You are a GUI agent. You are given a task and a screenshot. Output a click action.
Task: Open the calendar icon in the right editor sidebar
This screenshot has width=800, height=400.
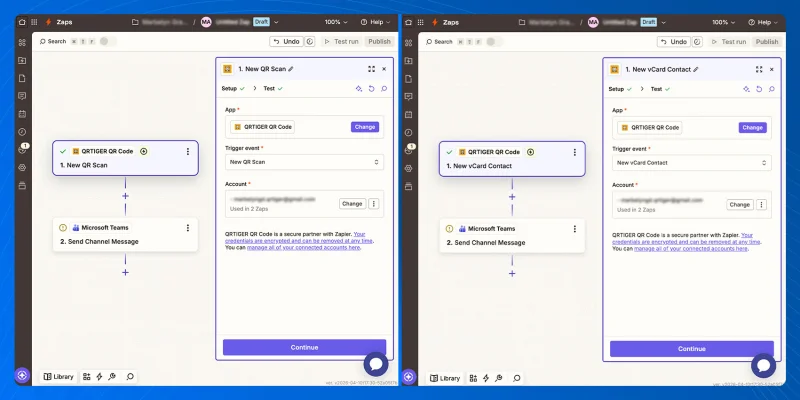pyautogui.click(x=409, y=115)
